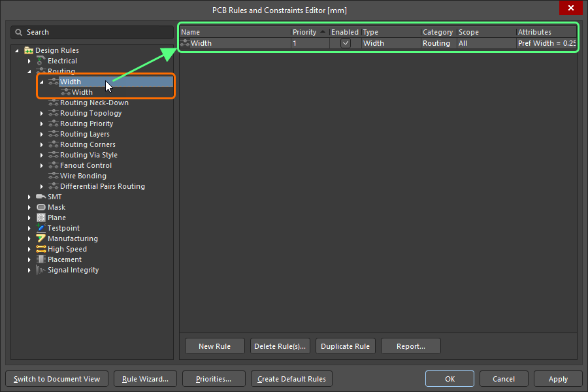Expand the Routing Corners node
The width and height of the screenshot is (588, 392).
click(42, 144)
